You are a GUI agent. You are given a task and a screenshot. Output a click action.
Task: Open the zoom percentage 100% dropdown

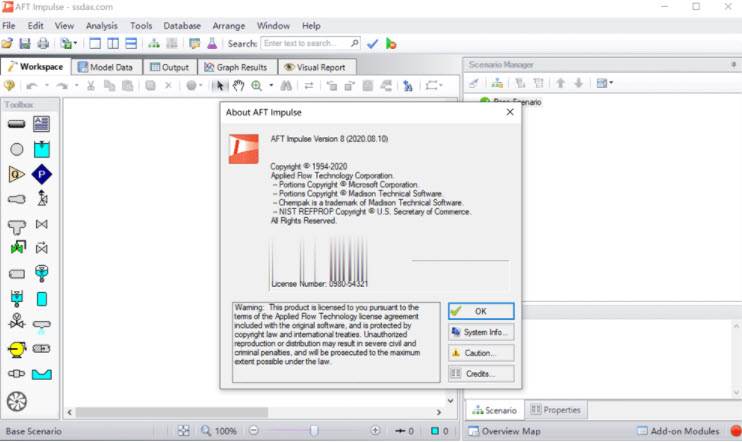[x=220, y=431]
